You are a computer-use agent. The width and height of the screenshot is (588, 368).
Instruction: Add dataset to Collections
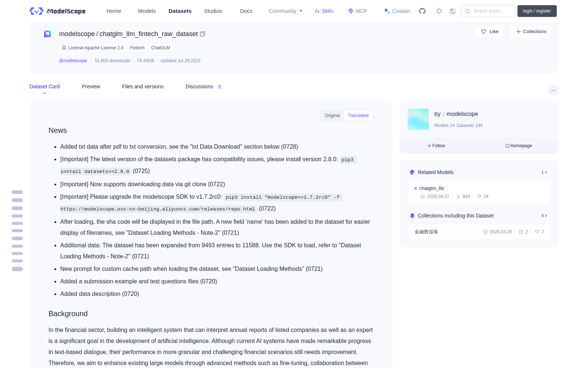coord(531,32)
